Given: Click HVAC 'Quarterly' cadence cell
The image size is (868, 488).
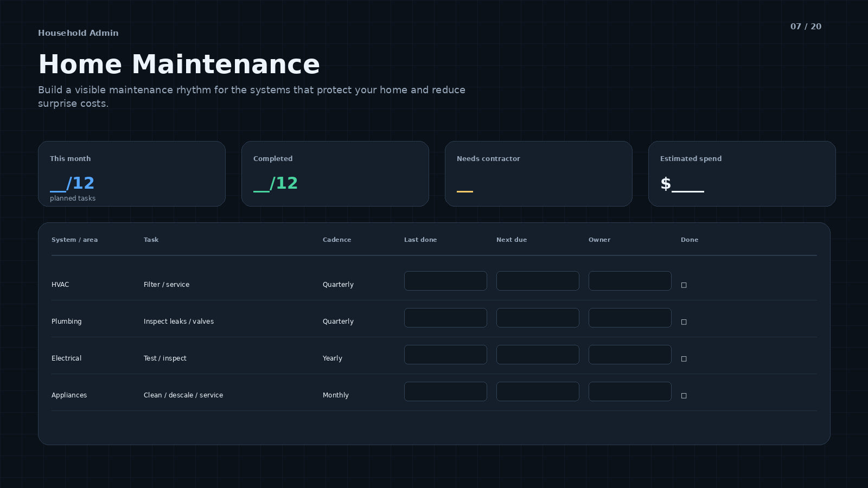Looking at the screenshot, I should pyautogui.click(x=338, y=285).
